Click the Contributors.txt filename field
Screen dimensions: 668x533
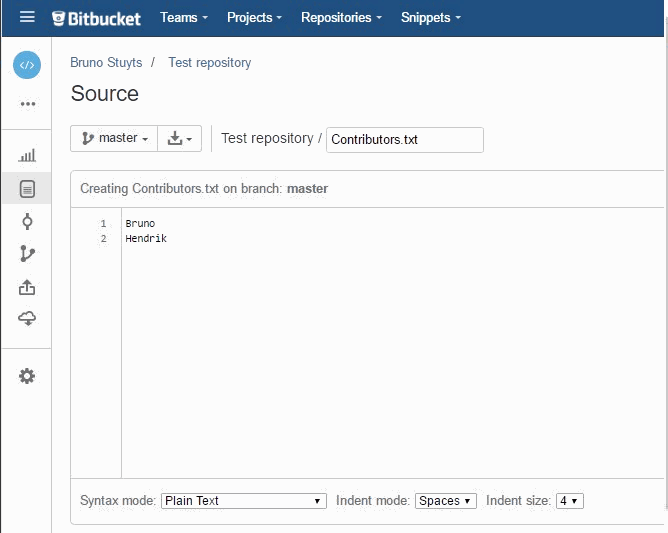point(404,140)
